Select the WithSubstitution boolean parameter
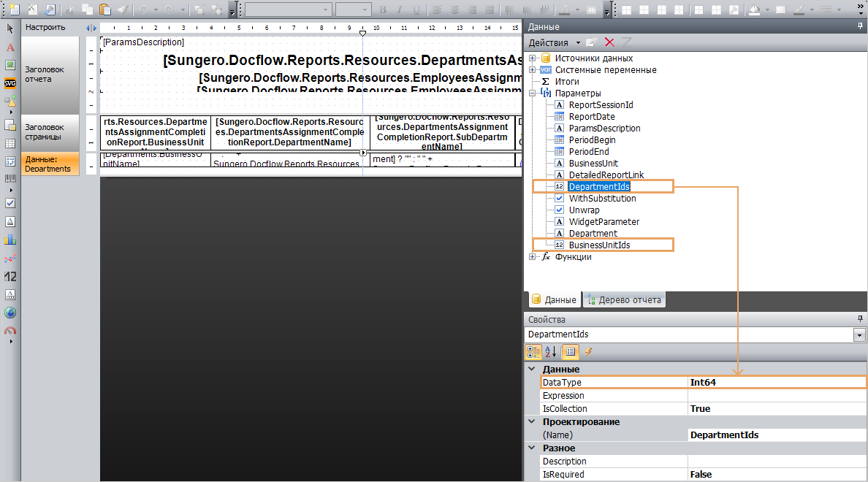Image resolution: width=868 pixels, height=482 pixels. [602, 199]
